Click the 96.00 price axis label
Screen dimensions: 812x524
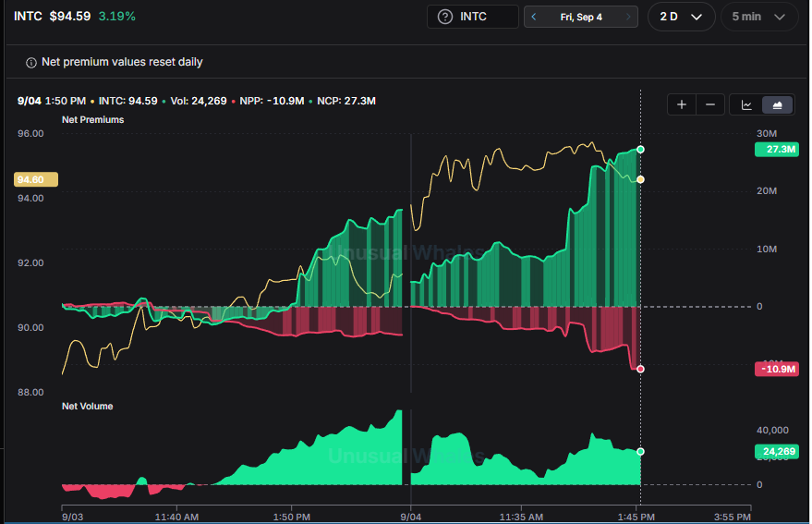(30, 134)
